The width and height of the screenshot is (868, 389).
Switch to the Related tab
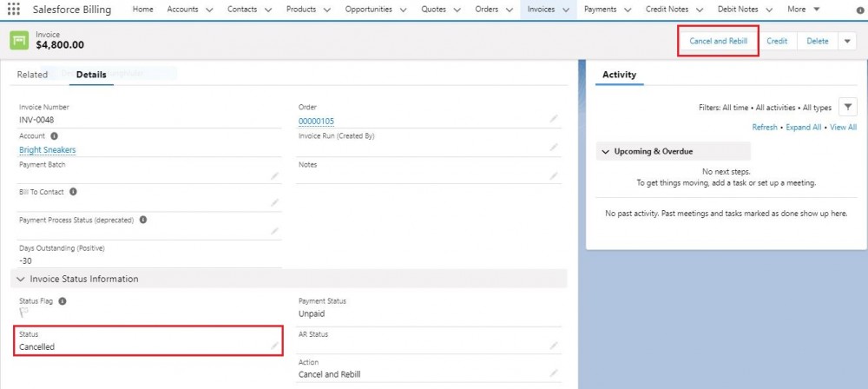click(x=32, y=75)
